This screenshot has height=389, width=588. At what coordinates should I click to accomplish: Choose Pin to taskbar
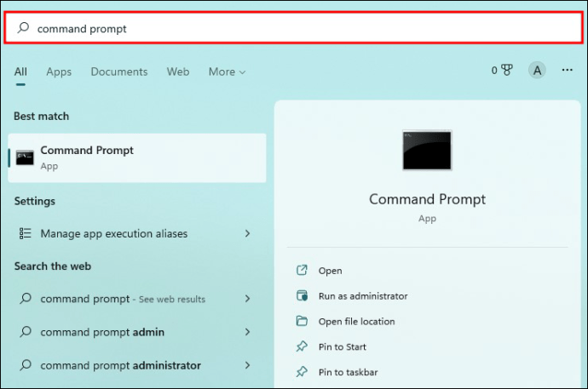point(348,372)
